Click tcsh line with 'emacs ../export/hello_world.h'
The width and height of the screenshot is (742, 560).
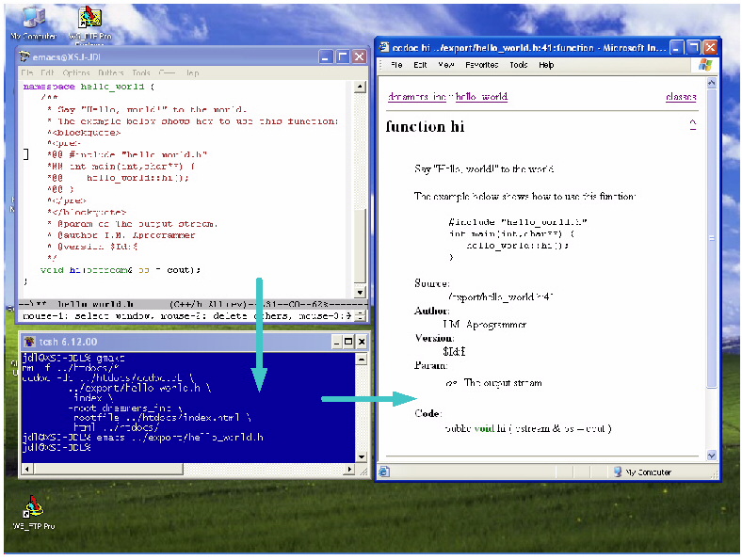[143, 437]
